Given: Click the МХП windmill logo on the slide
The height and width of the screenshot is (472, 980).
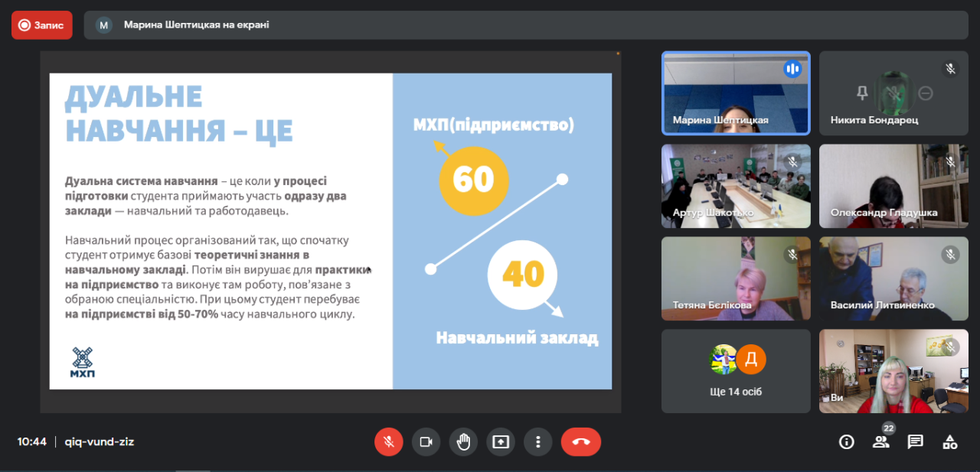Looking at the screenshot, I should [x=83, y=362].
